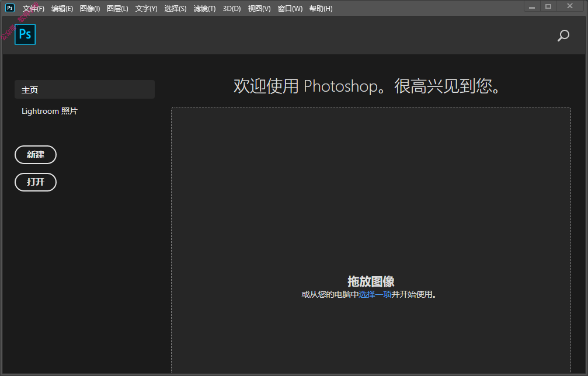Select the 主页 sidebar tab

coord(84,89)
